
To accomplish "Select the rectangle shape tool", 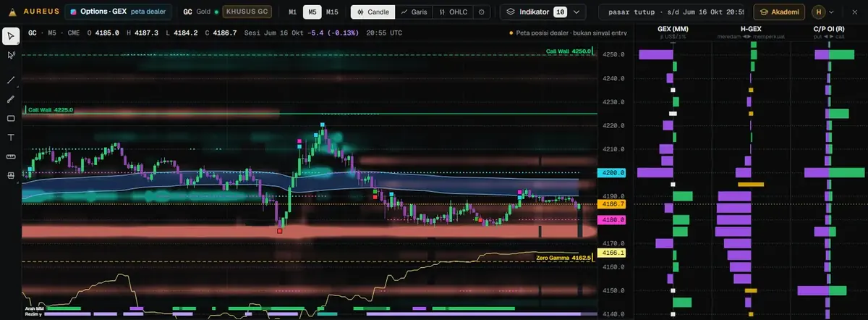I will pos(11,118).
